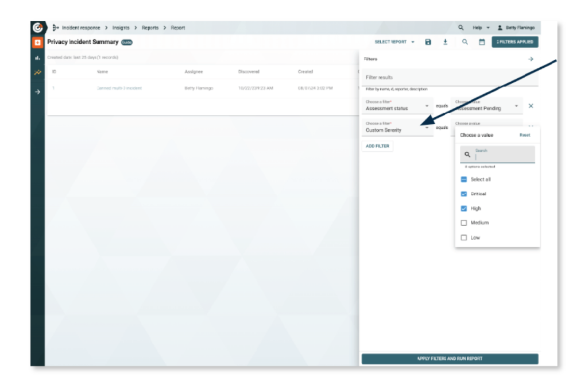
Task: Click the save report floppy disk icon
Action: [x=428, y=42]
